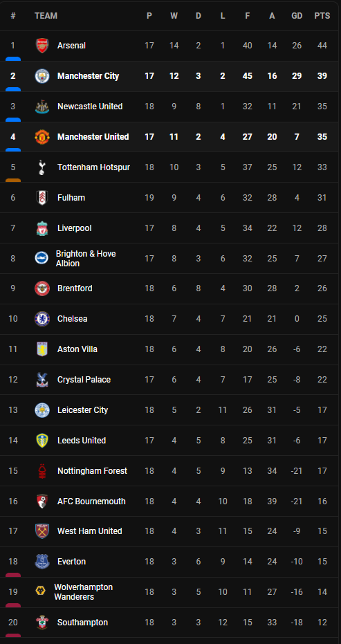Sort table by PTS column header
Screen dimensions: 341x644
[x=322, y=16]
